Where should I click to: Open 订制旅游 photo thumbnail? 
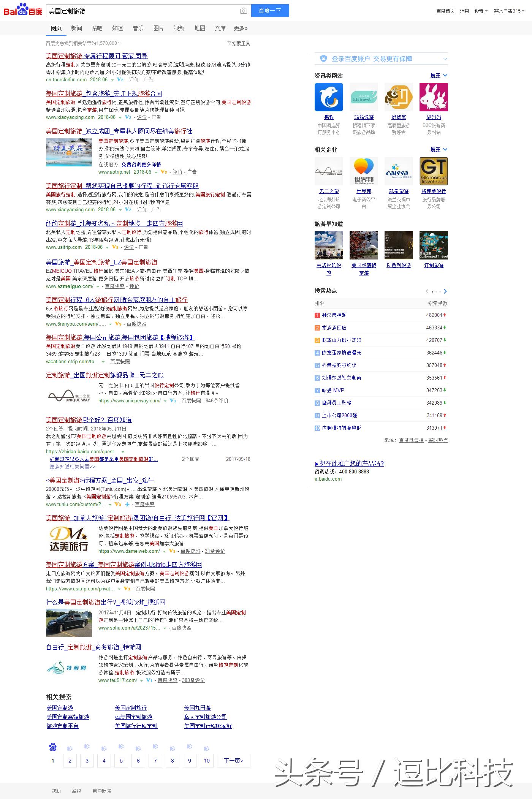(x=434, y=245)
